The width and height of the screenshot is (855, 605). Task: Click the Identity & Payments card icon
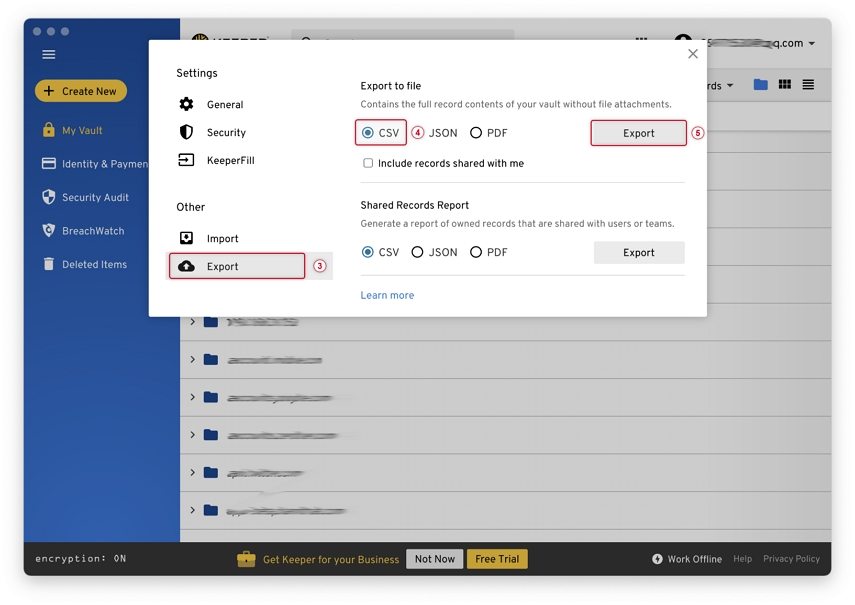tap(49, 164)
